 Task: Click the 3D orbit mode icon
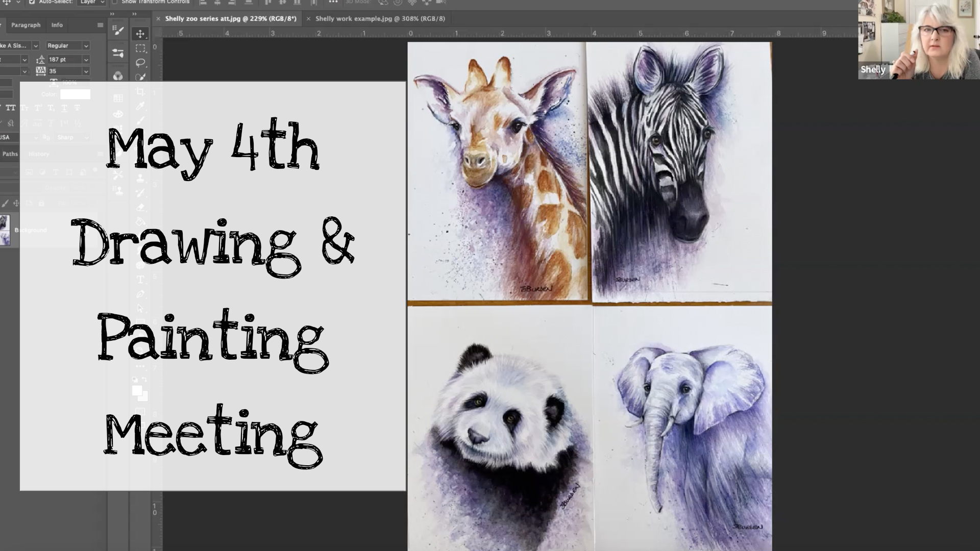coord(383,3)
